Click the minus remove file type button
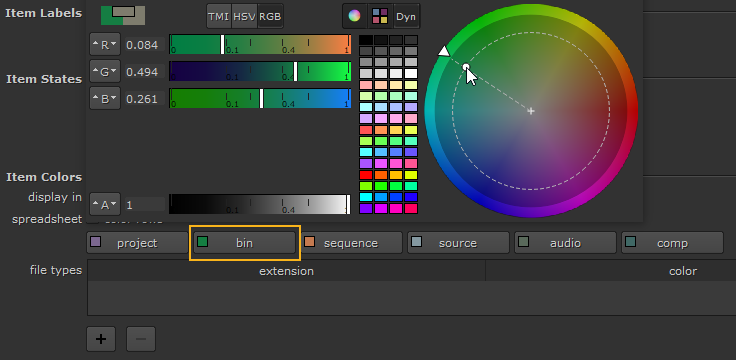Screen dimensions: 736x361 tap(141, 339)
